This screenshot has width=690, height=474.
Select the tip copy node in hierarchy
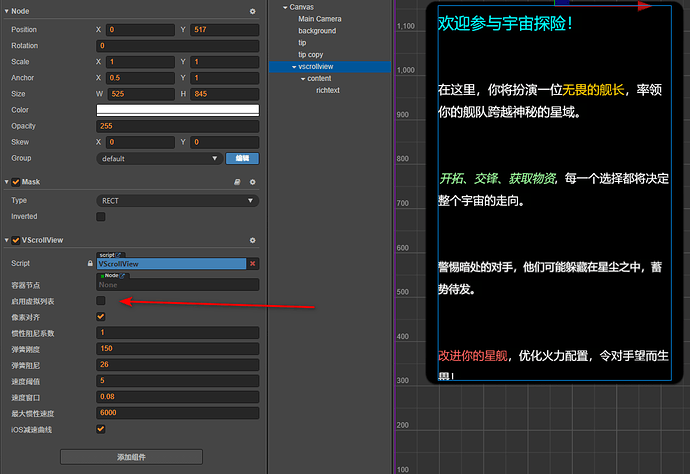coord(310,55)
